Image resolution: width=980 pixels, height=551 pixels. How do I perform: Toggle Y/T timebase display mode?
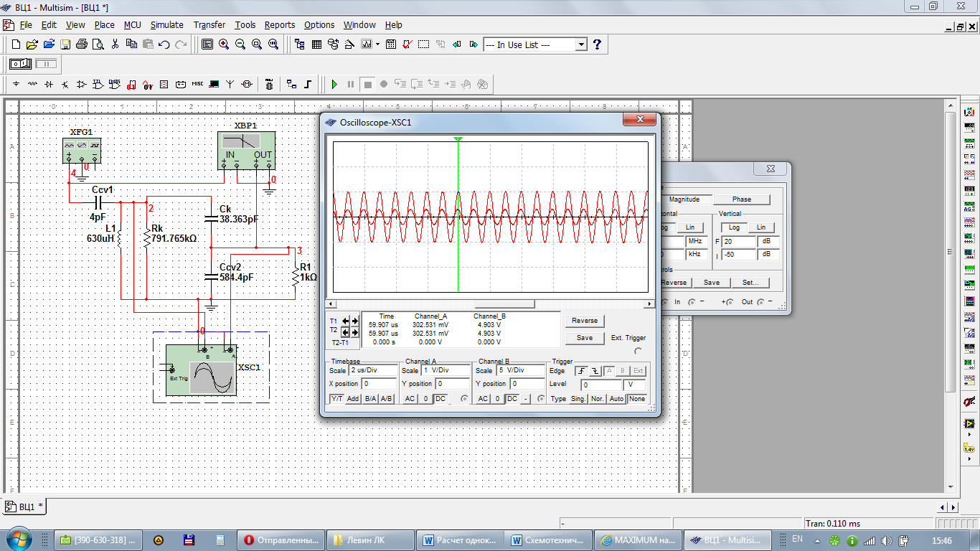tap(336, 399)
